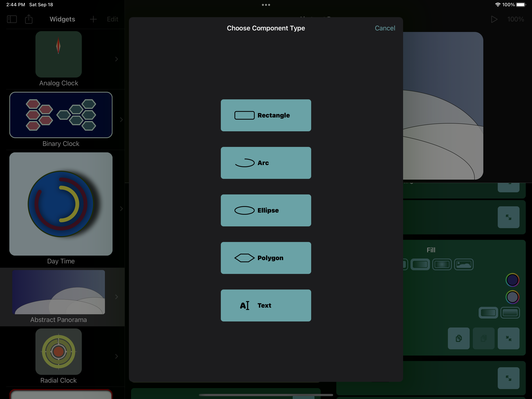Image resolution: width=532 pixels, height=399 pixels.
Task: Toggle the sidebar panel icon
Action: pos(12,19)
